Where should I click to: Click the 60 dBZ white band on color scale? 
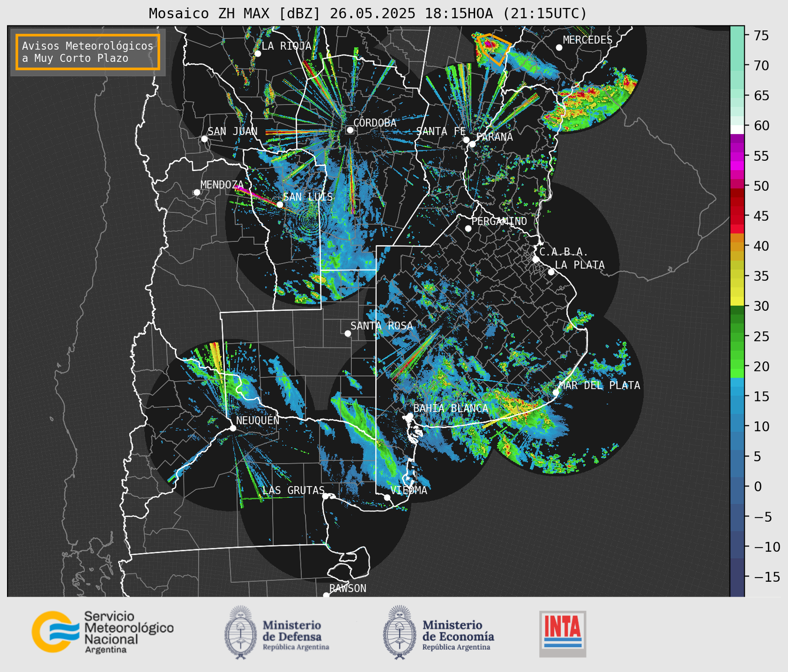[x=737, y=129]
